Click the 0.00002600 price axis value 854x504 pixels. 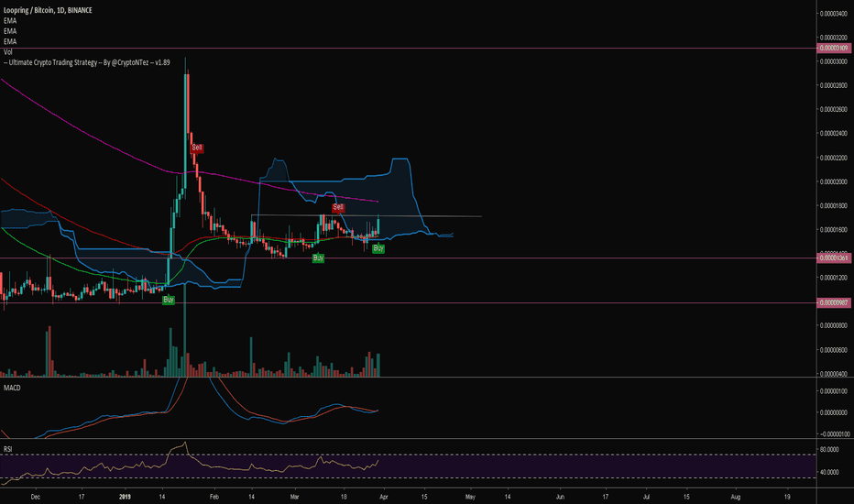click(834, 110)
